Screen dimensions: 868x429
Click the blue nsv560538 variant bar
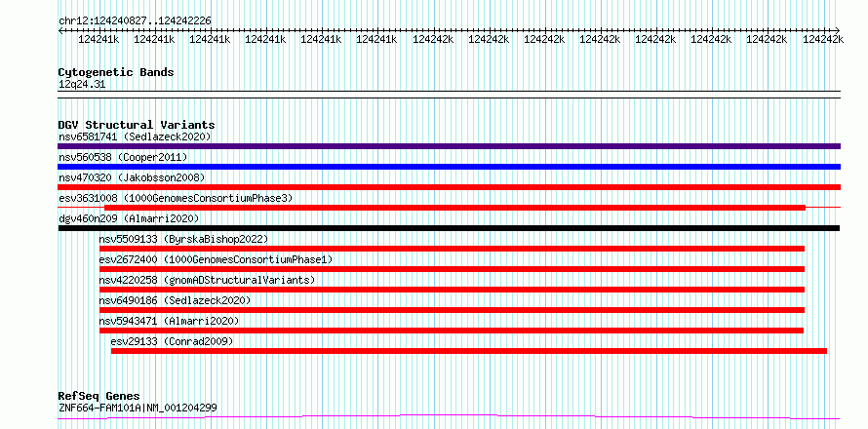(x=449, y=167)
